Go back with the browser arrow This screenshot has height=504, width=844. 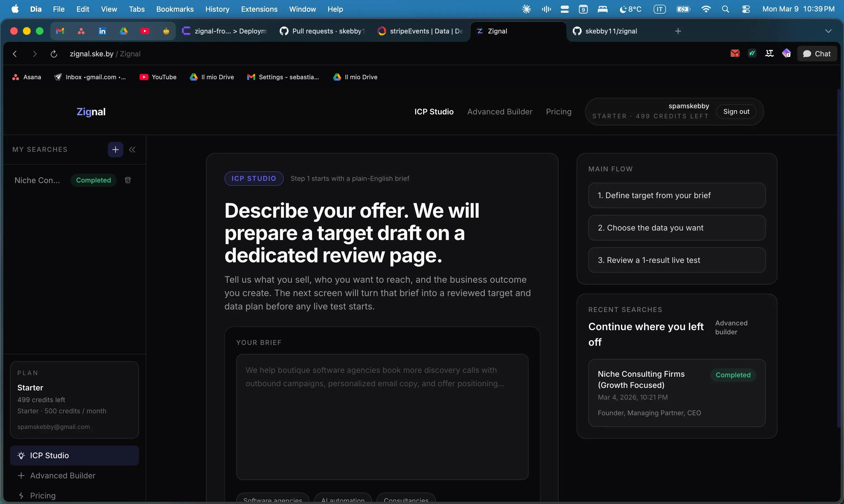coord(15,54)
